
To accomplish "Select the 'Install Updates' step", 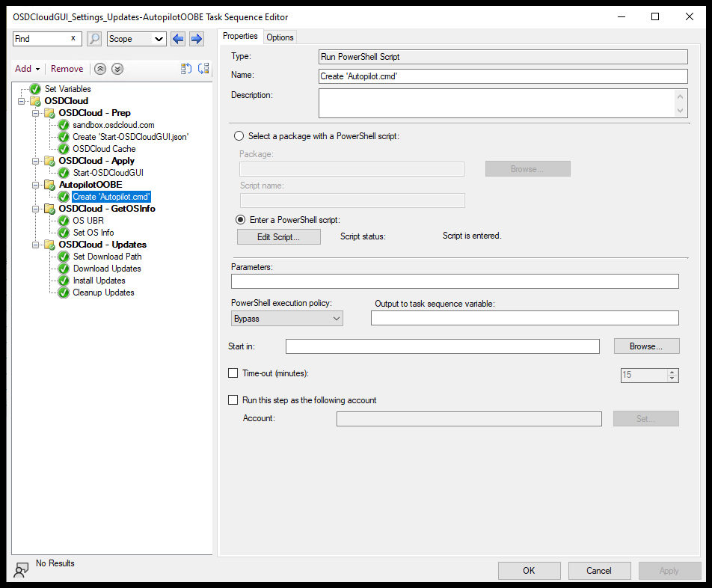I will click(99, 280).
